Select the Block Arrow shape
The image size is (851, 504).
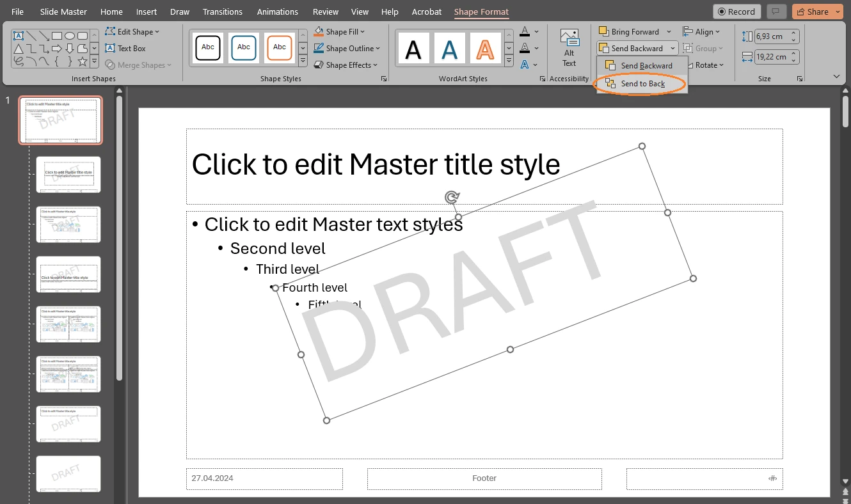click(57, 48)
